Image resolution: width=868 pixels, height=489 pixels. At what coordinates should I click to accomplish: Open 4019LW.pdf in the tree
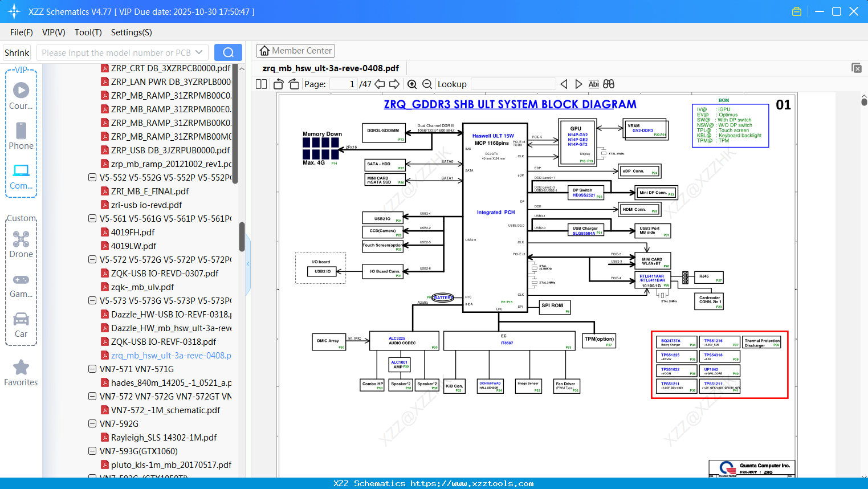coord(133,246)
